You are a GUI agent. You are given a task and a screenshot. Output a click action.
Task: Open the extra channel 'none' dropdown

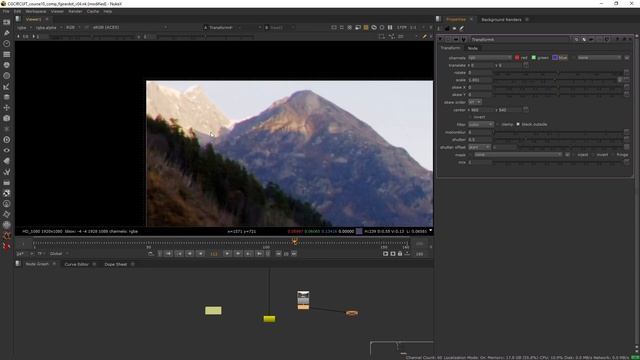coord(599,58)
